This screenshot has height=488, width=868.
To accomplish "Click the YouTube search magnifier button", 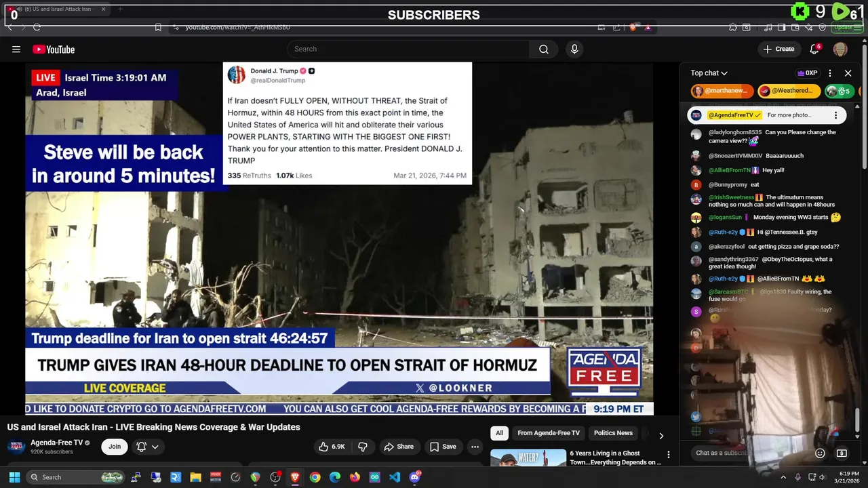I will coord(544,49).
